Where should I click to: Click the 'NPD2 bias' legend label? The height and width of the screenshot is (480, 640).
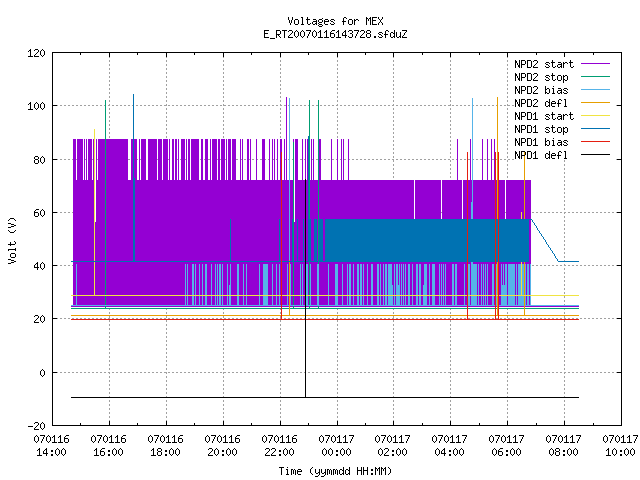[541, 90]
